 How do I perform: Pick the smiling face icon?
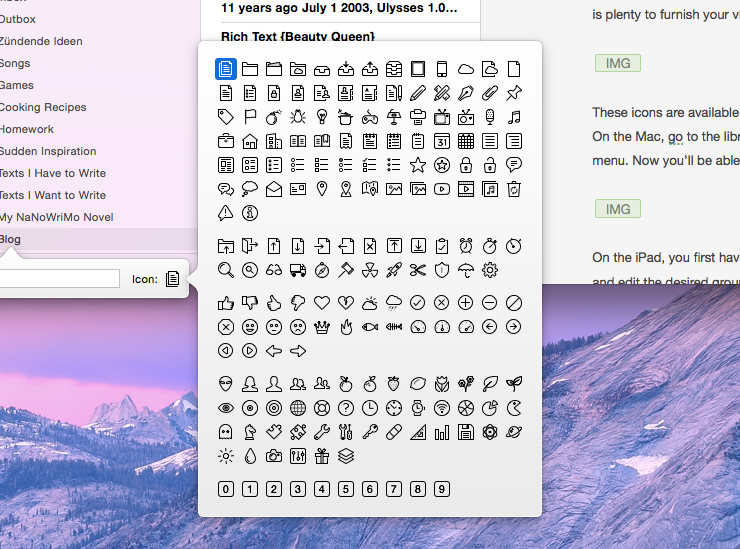point(250,327)
